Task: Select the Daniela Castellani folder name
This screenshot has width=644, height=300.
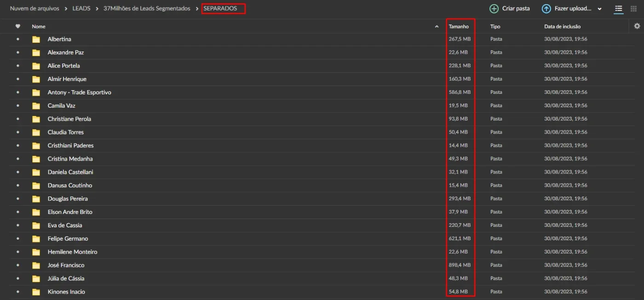Action: (70, 172)
